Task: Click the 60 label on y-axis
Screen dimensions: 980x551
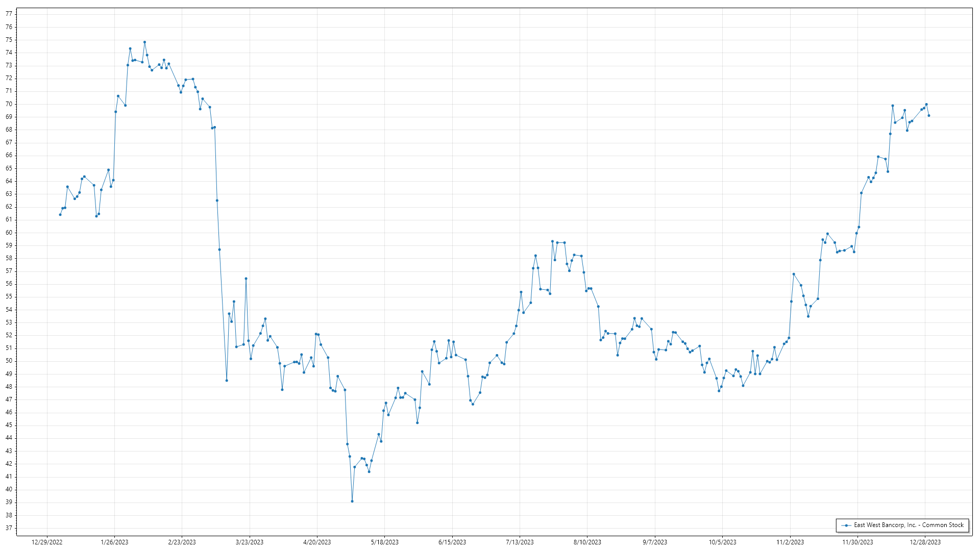Action: (9, 233)
